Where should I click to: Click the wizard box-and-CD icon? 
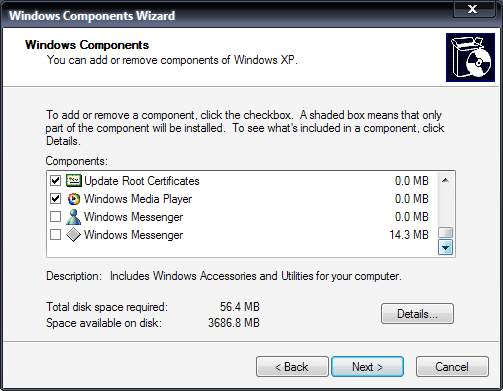(x=470, y=57)
